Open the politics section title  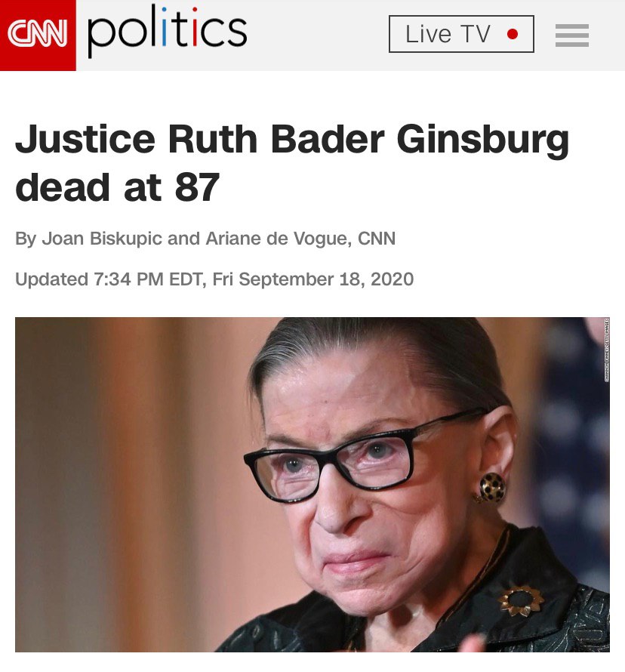tap(167, 32)
